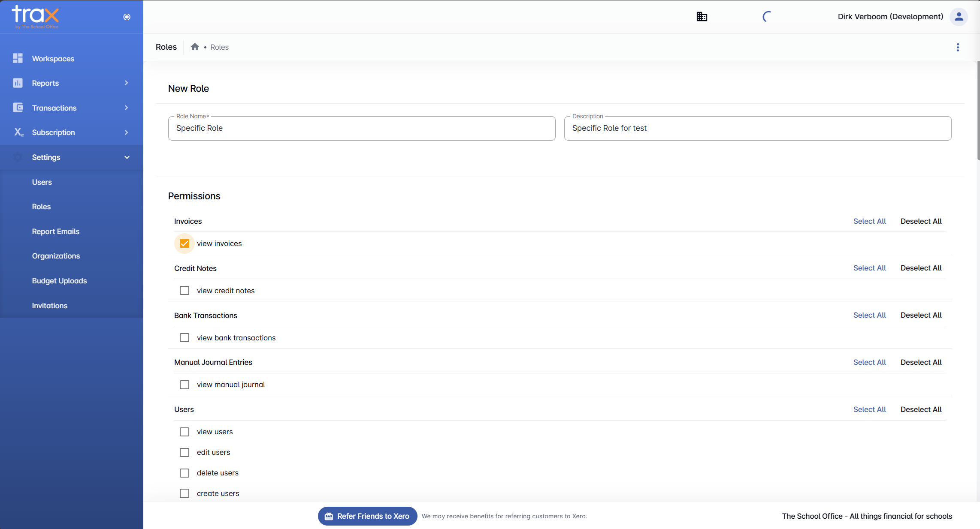Image resolution: width=980 pixels, height=529 pixels.
Task: Click the Roles breadcrumb text
Action: (x=219, y=47)
